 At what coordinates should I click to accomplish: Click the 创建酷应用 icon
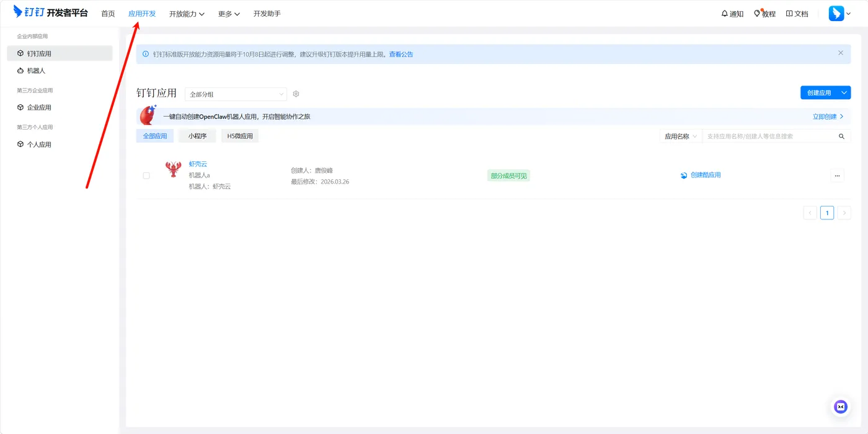684,175
